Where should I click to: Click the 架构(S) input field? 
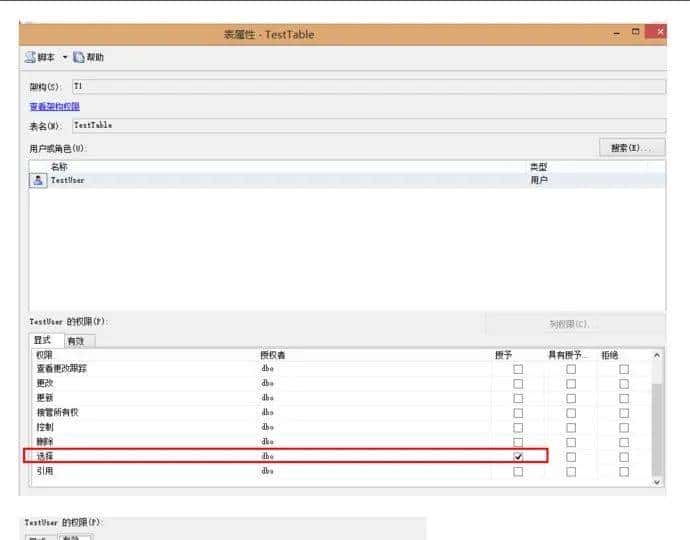(369, 86)
